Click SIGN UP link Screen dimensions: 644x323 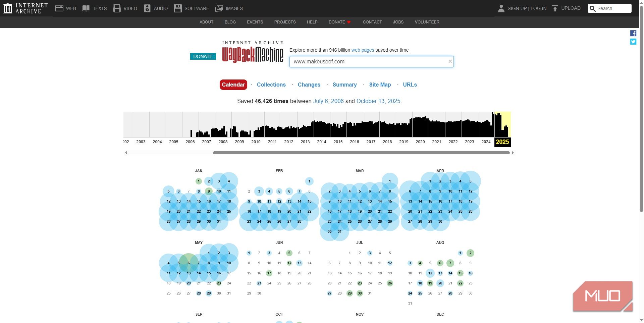pos(517,8)
